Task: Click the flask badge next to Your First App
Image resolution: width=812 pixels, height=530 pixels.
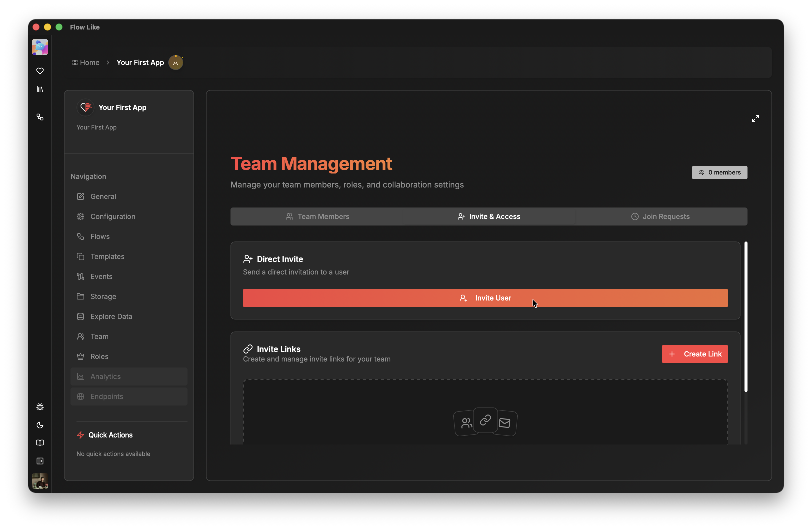Action: pos(176,62)
